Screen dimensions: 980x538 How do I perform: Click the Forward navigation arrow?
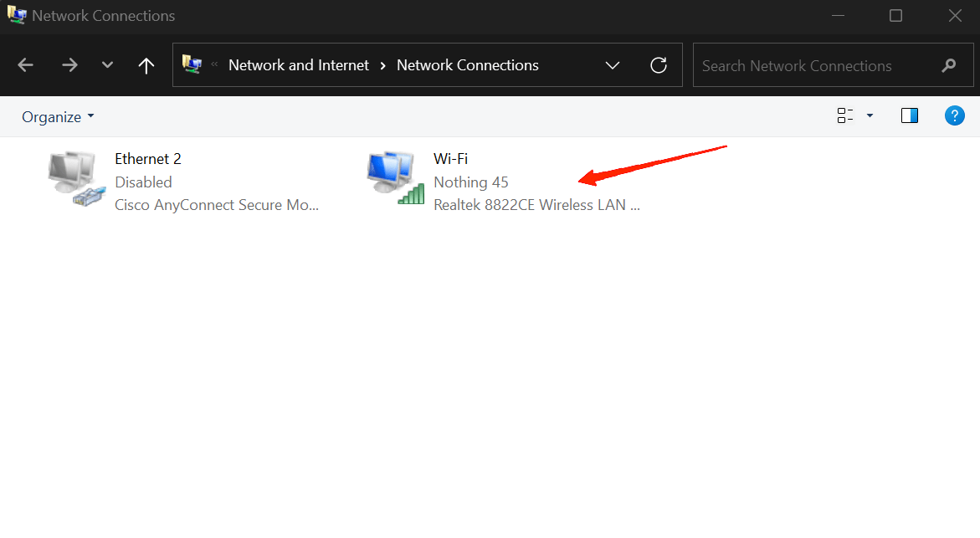tap(69, 65)
